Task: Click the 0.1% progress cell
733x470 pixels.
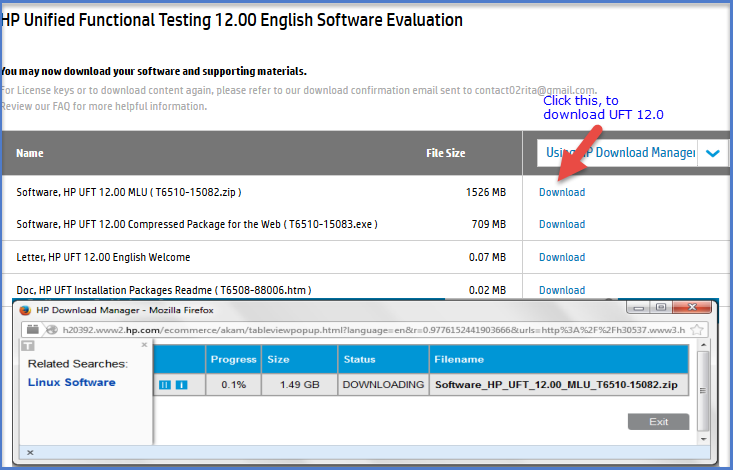Action: pyautogui.click(x=233, y=385)
